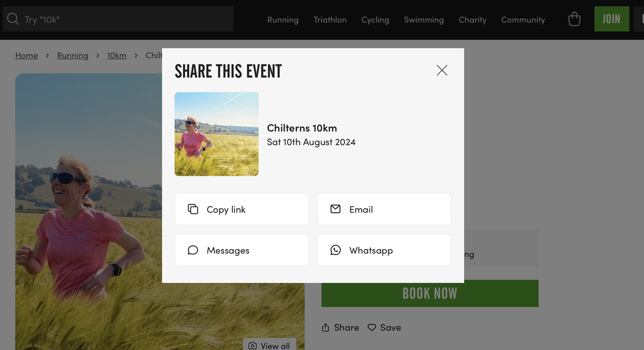Image resolution: width=644 pixels, height=350 pixels.
Task: Click the heart Save icon
Action: [371, 327]
